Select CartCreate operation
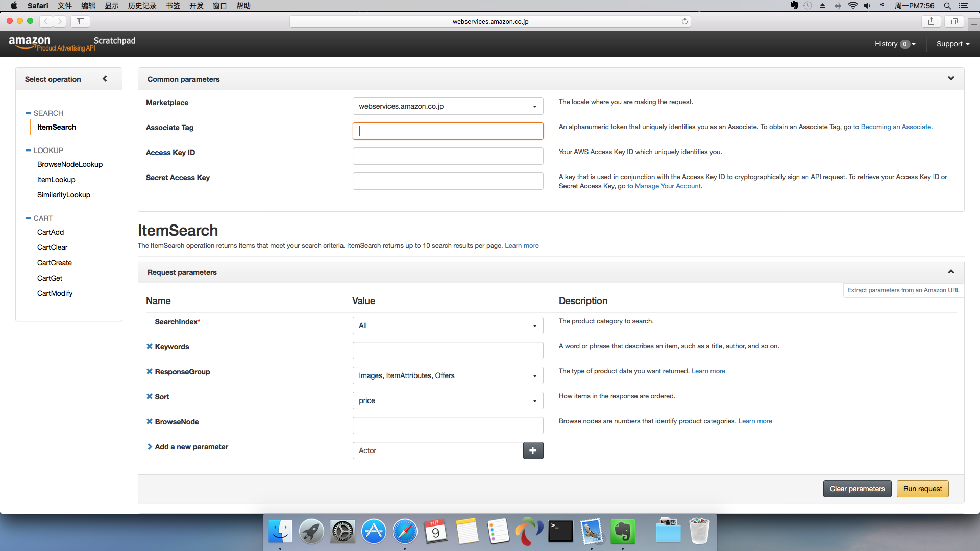 click(x=55, y=263)
